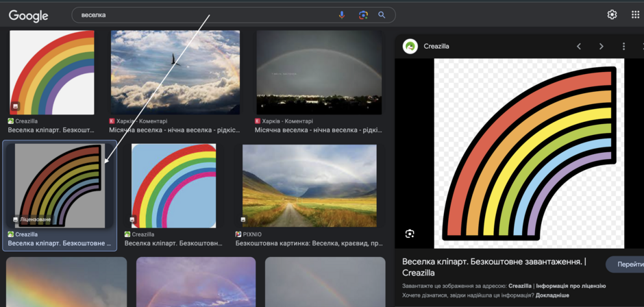Go to previous image in preview panel
644x307 pixels.
tap(579, 47)
